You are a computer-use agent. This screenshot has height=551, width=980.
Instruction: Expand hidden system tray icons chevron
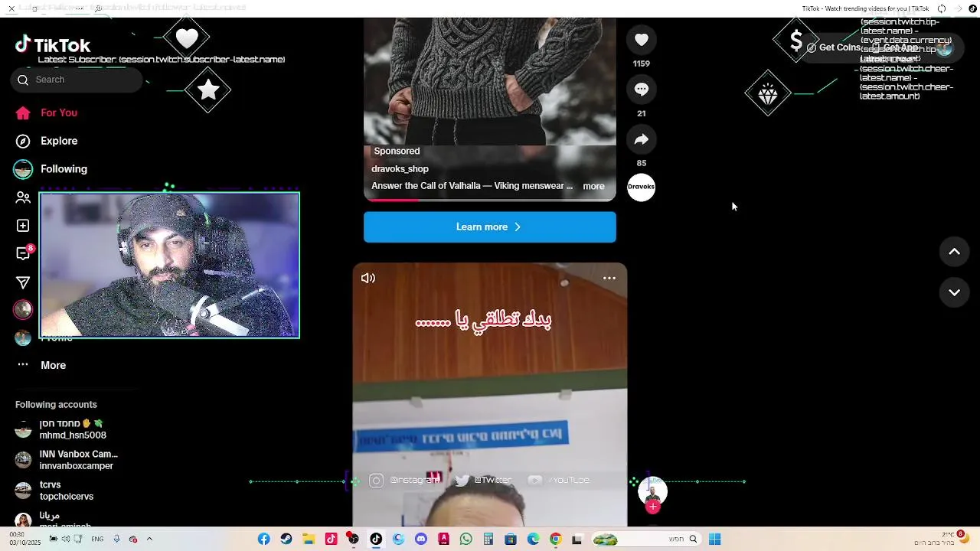point(149,539)
